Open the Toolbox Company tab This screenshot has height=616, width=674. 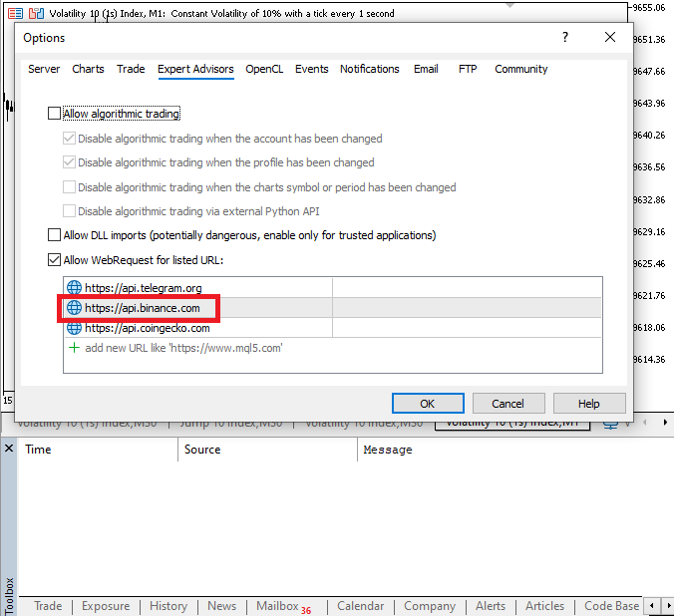pos(430,606)
